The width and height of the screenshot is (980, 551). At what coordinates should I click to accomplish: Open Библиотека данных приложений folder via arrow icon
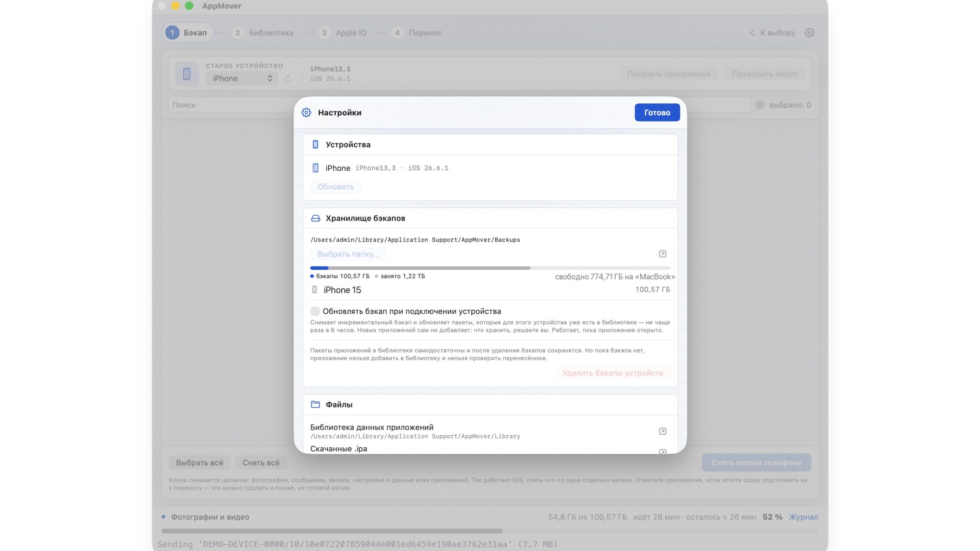663,431
